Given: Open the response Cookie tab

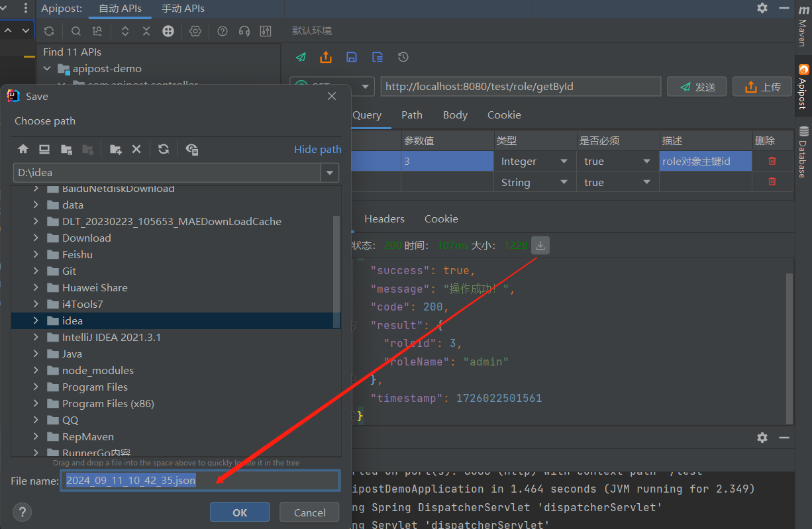Looking at the screenshot, I should [441, 218].
